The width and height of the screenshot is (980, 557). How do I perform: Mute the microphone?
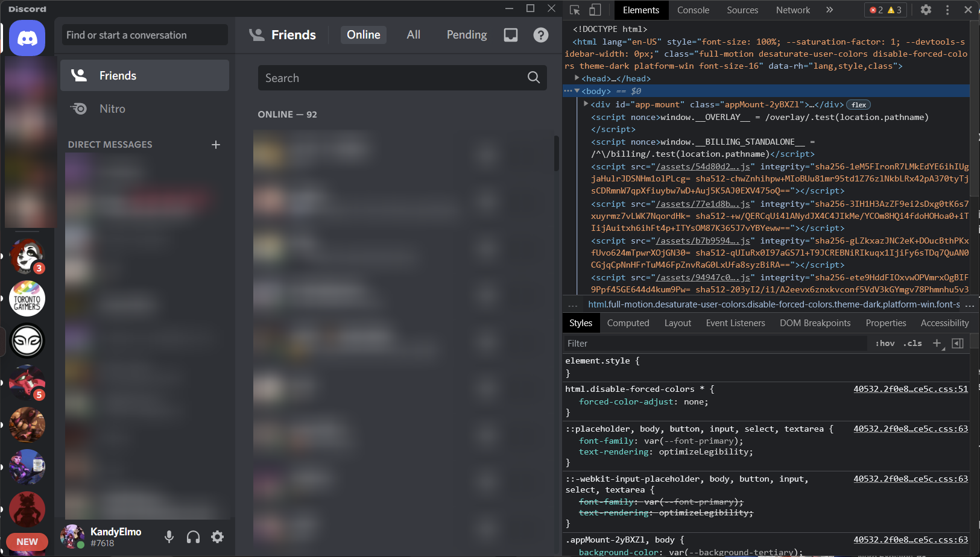coord(169,537)
